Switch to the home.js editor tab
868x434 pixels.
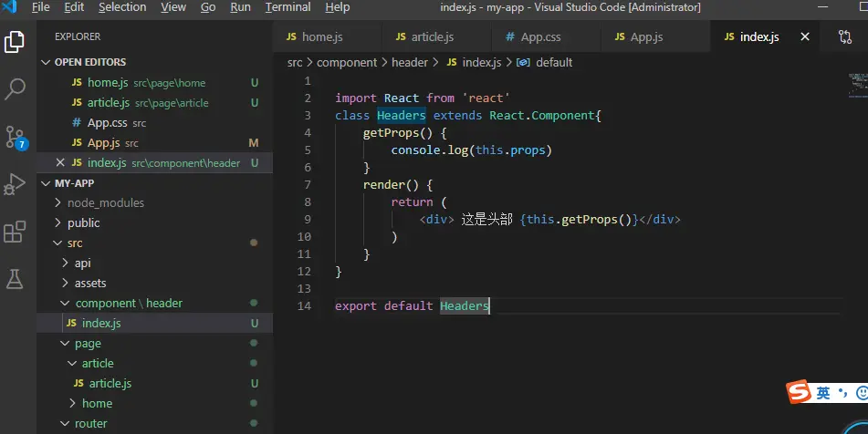pyautogui.click(x=327, y=36)
